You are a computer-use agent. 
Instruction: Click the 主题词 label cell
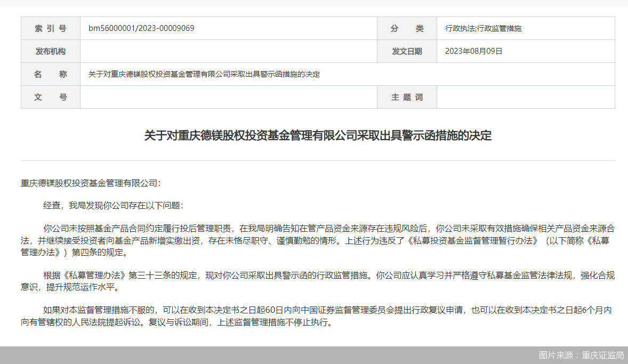(407, 97)
